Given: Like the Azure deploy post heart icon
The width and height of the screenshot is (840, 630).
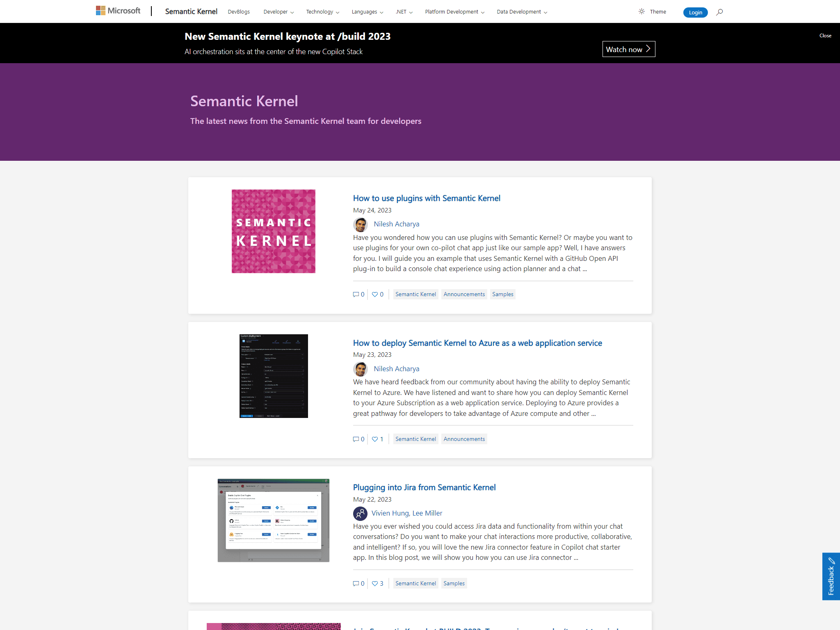Looking at the screenshot, I should coord(375,439).
